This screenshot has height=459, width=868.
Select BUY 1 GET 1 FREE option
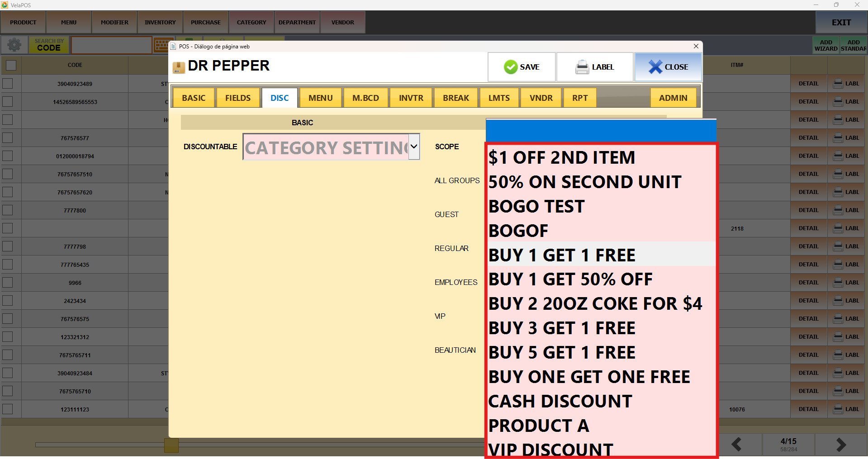(x=562, y=255)
